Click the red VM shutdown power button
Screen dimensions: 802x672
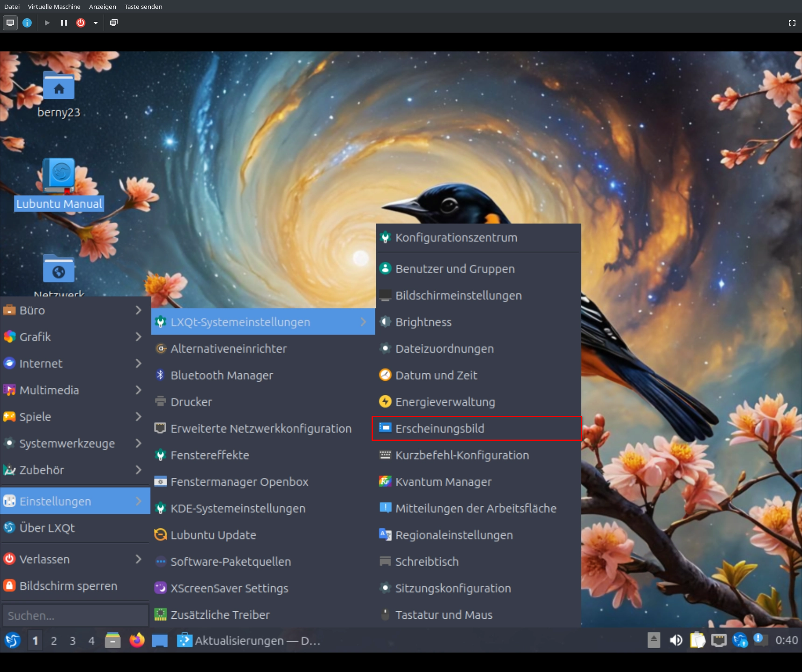click(x=81, y=23)
